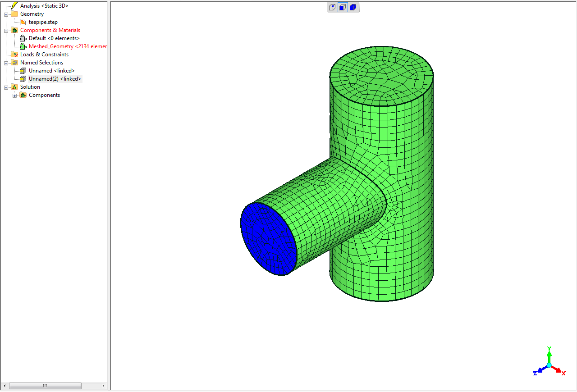Activate the select faces cube tool
This screenshot has width=577, height=392.
pos(343,7)
